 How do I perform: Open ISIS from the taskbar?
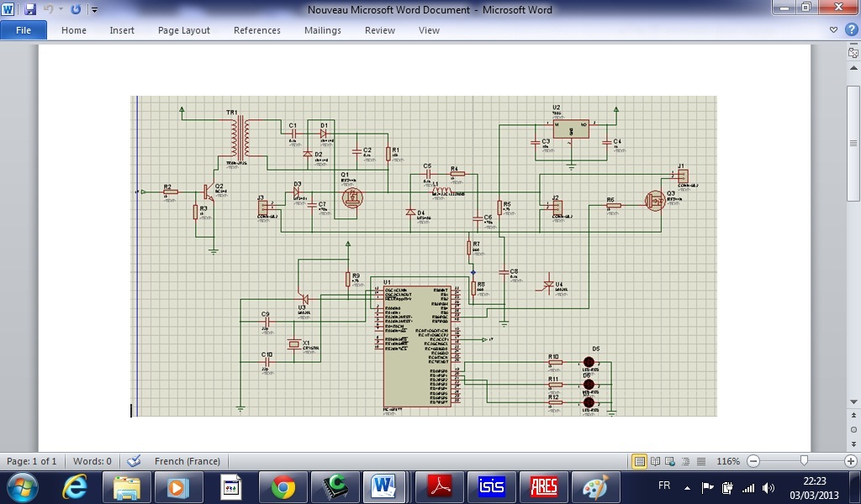click(x=492, y=486)
